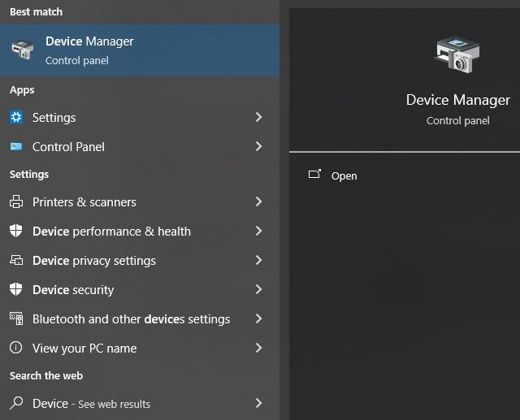This screenshot has height=420, width=520.
Task: Click the info icon for View your PC name
Action: point(16,348)
